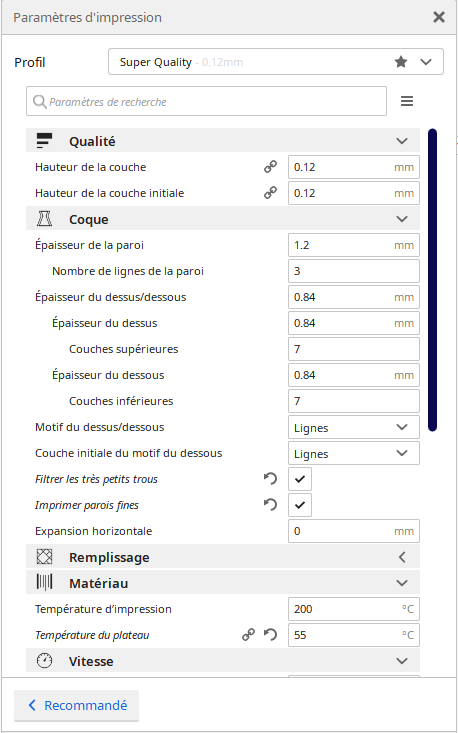458x733 pixels.
Task: Open the Motif du dessus/dessous dropdown
Action: 354,427
